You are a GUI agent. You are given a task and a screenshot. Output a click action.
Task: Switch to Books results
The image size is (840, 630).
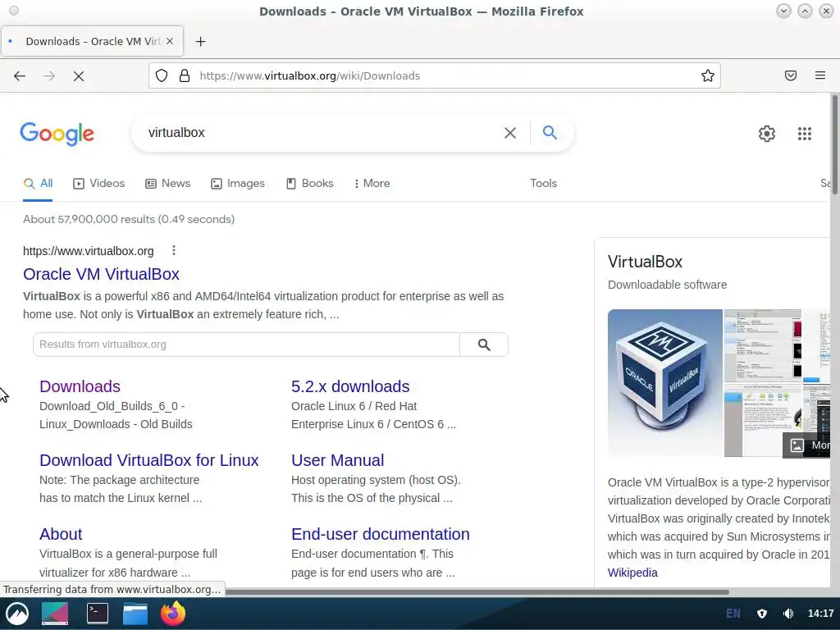point(309,183)
